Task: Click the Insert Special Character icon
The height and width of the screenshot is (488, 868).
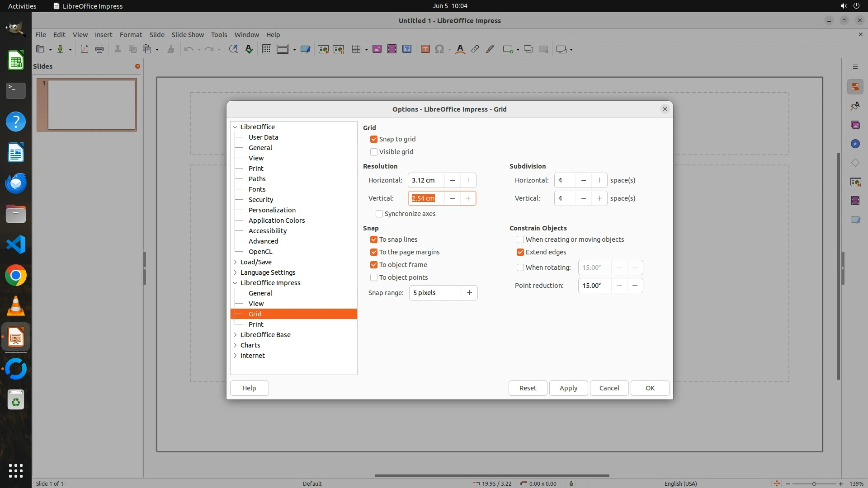Action: 439,49
